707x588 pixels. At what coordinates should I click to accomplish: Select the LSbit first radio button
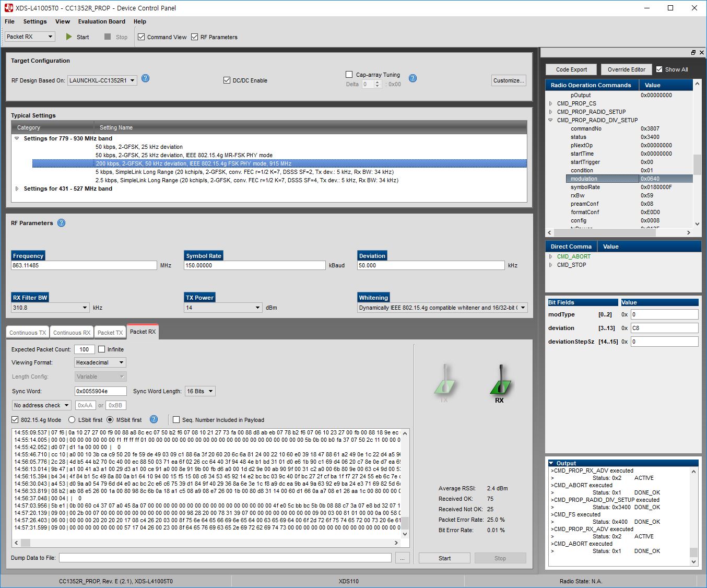click(72, 419)
